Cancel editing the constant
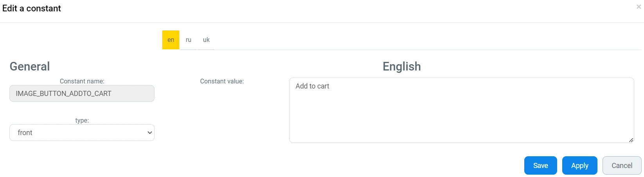 [622, 166]
